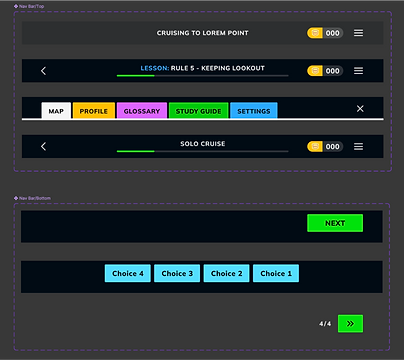Go back using arrow in Solo Cruise bar
Image resolution: width=404 pixels, height=360 pixels.
point(43,146)
